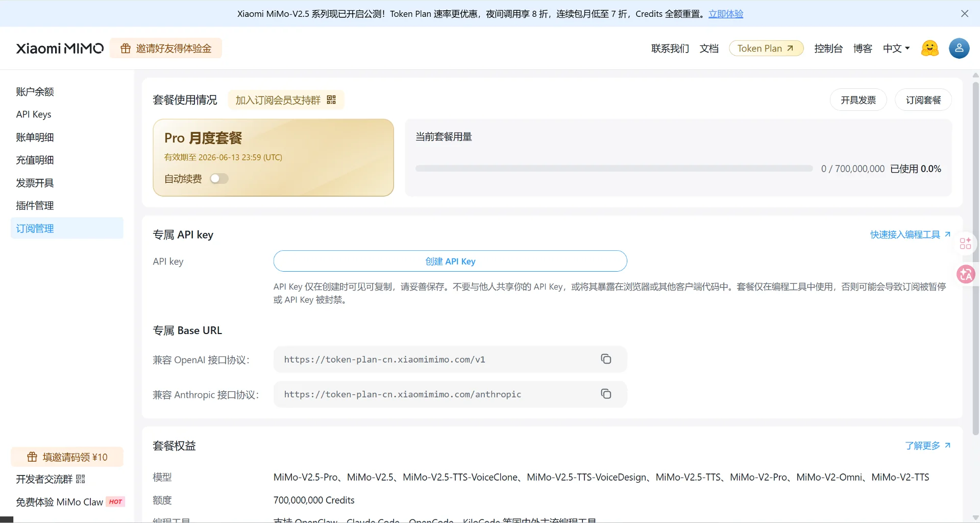Open the user avatar profile icon
Screen dimensions: 980x523
[x=959, y=49]
